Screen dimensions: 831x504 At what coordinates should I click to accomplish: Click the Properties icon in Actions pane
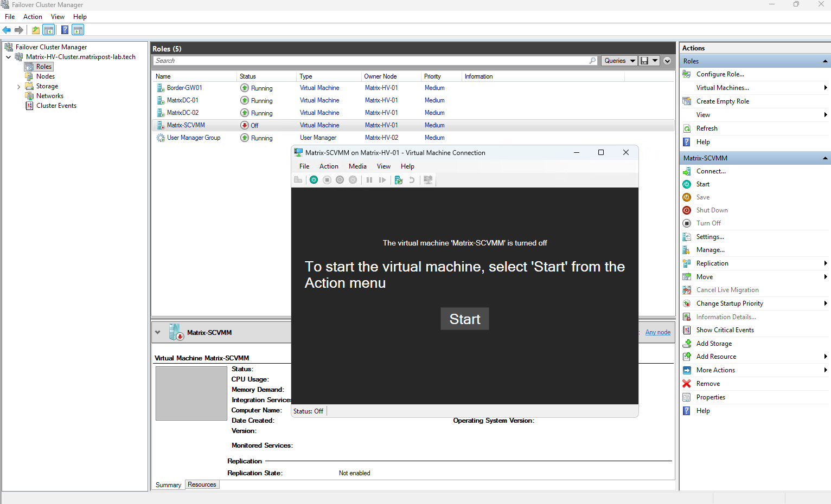(687, 397)
